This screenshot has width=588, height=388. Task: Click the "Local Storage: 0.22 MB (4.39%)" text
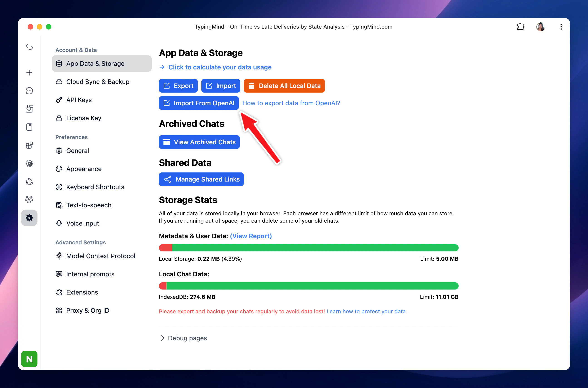point(200,259)
